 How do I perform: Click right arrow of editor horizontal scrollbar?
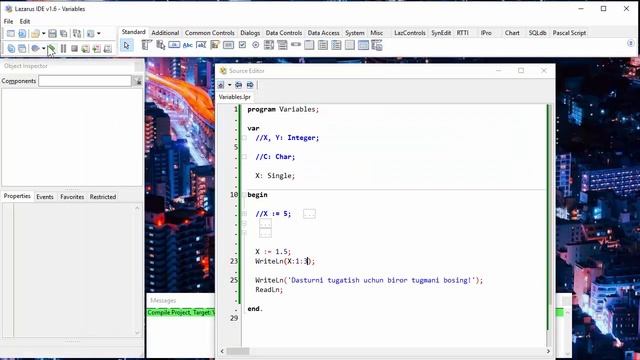coord(548,351)
